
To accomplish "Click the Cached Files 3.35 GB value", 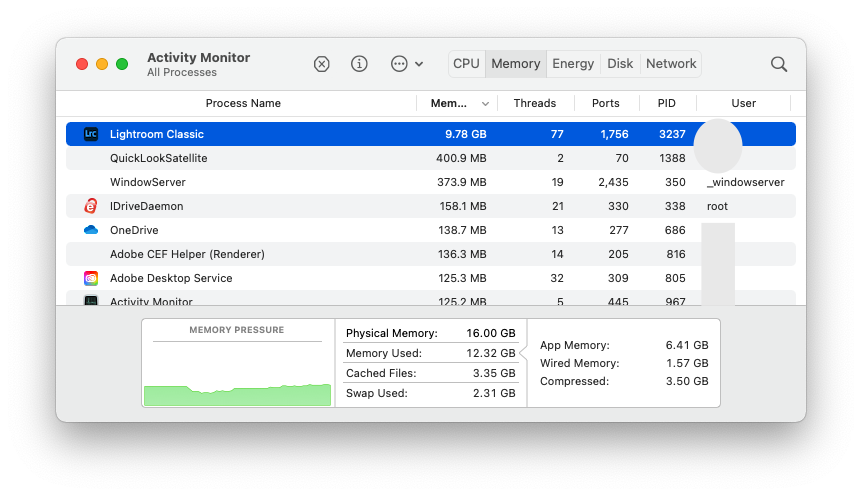I will pyautogui.click(x=494, y=373).
